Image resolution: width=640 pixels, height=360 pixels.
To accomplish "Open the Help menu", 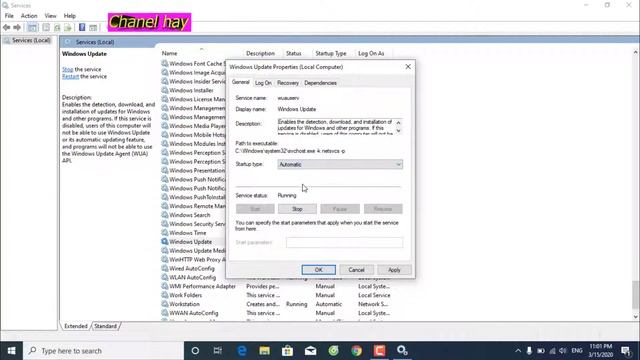I will point(69,16).
